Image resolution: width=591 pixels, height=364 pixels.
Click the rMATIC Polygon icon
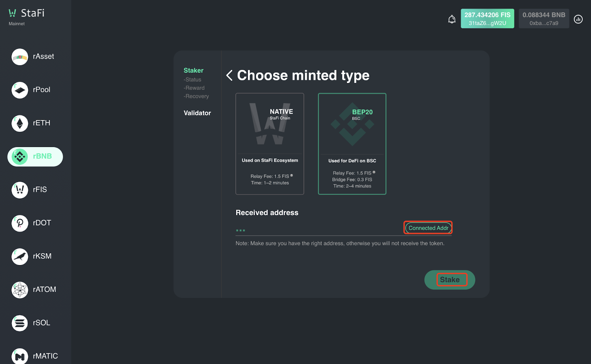20,356
